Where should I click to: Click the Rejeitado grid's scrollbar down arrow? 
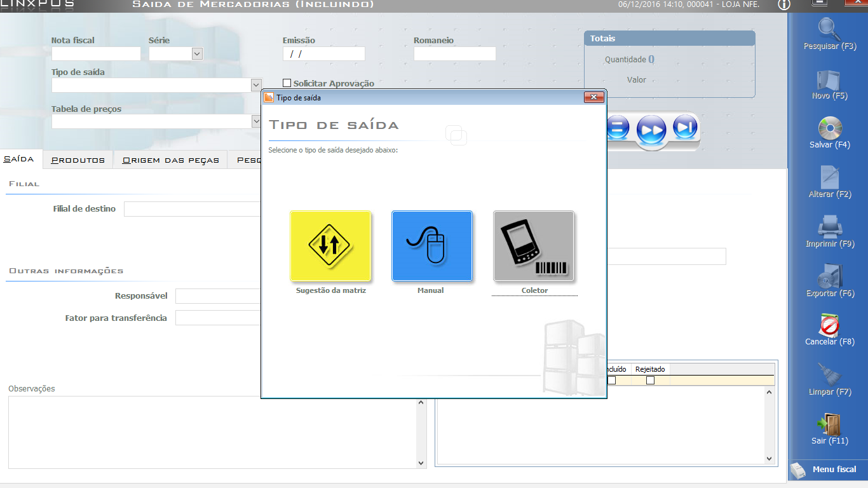[x=770, y=459]
